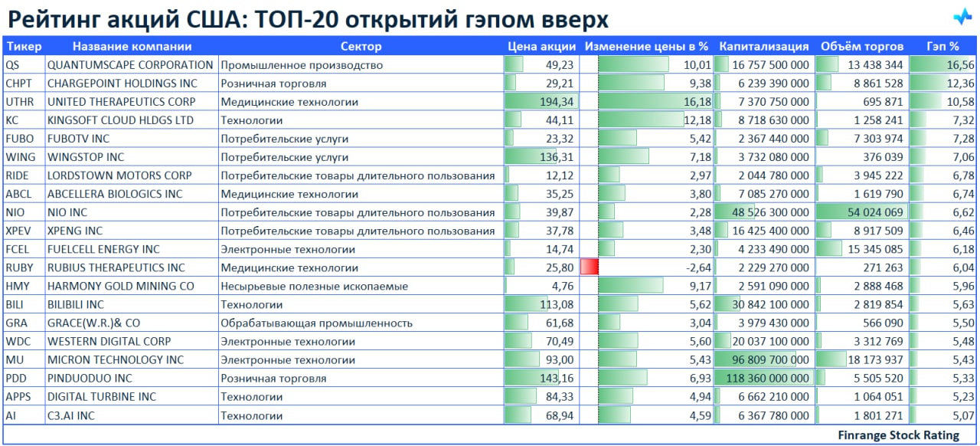Click company name PINDUODUO INC

pos(90,378)
